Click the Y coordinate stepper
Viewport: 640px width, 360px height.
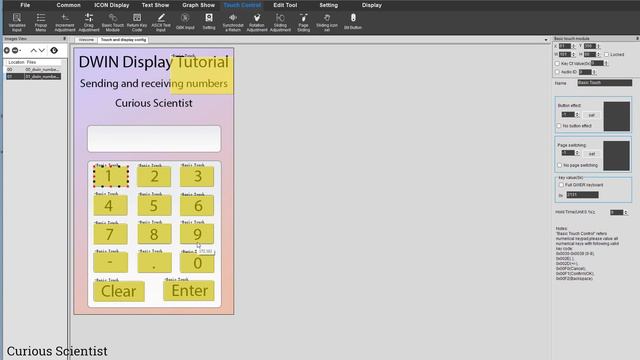[x=598, y=46]
